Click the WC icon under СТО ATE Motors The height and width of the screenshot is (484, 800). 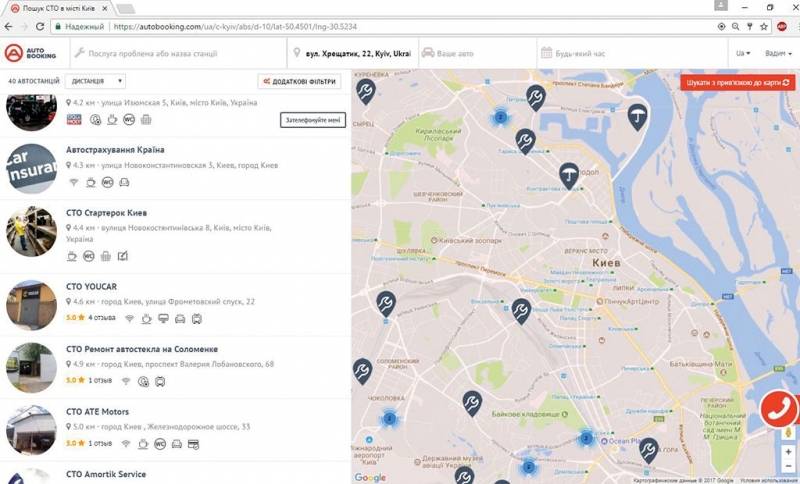tap(160, 443)
